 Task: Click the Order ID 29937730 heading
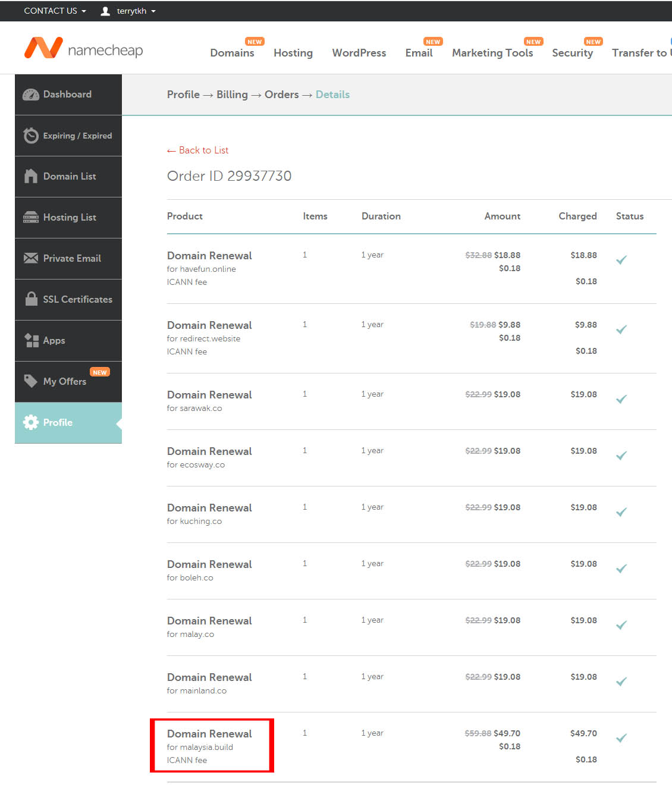tap(230, 176)
